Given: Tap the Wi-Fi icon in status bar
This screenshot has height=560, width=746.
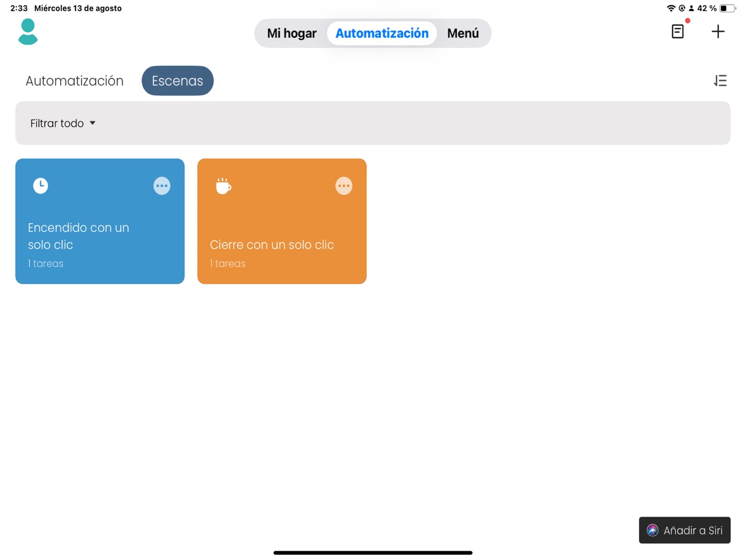Looking at the screenshot, I should pyautogui.click(x=671, y=9).
